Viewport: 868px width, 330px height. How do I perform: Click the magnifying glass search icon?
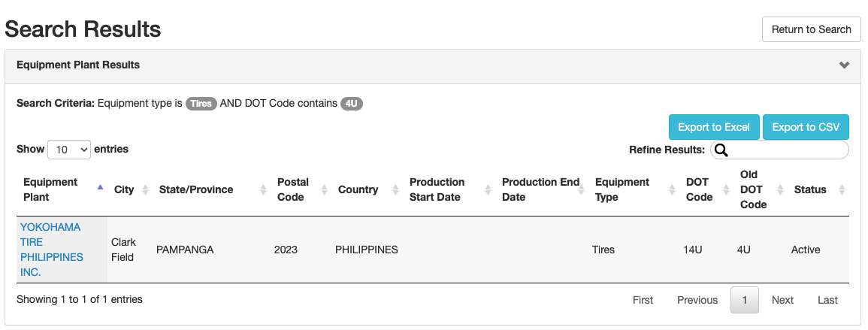pos(721,150)
